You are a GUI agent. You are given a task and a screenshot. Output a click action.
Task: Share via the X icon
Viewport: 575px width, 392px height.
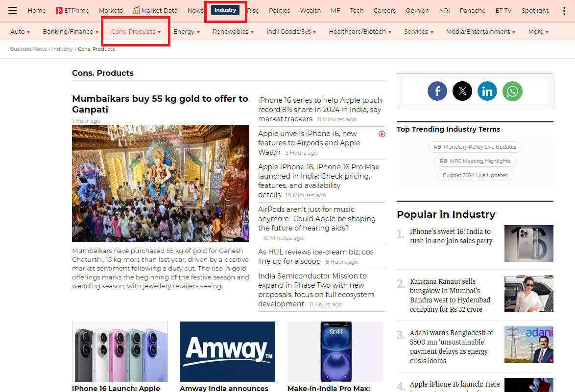tap(462, 91)
